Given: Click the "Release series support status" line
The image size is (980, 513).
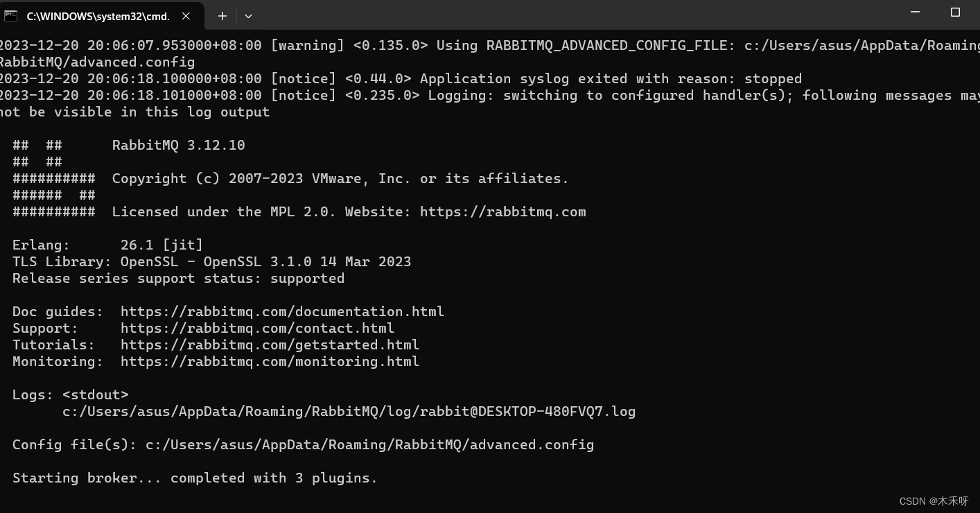Looking at the screenshot, I should point(178,278).
